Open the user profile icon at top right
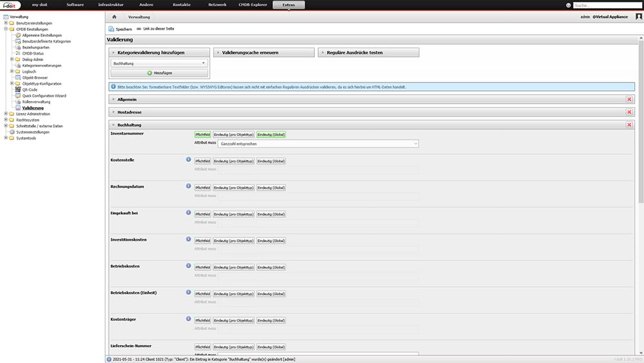The width and height of the screenshot is (644, 363). point(638,17)
